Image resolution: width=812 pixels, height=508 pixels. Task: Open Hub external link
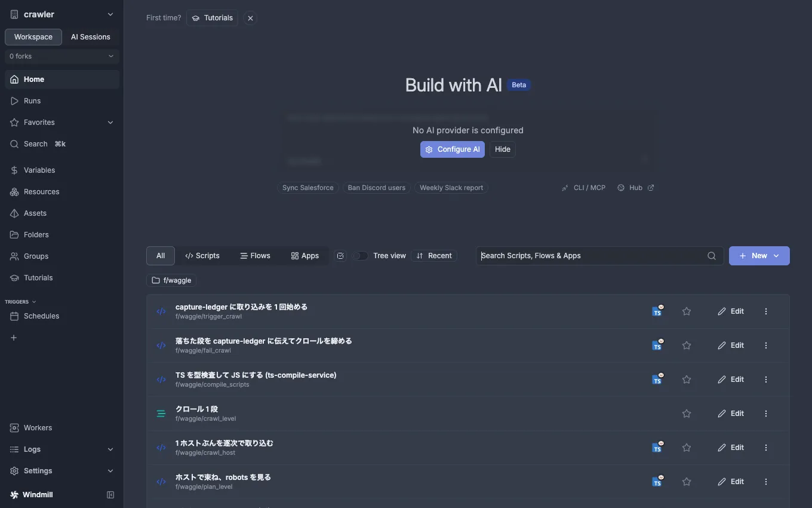(635, 188)
